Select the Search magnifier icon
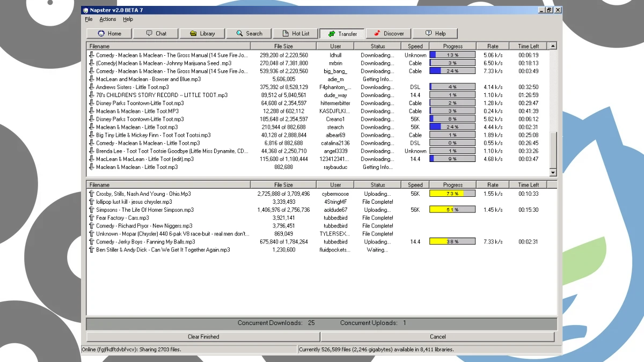 click(x=239, y=34)
